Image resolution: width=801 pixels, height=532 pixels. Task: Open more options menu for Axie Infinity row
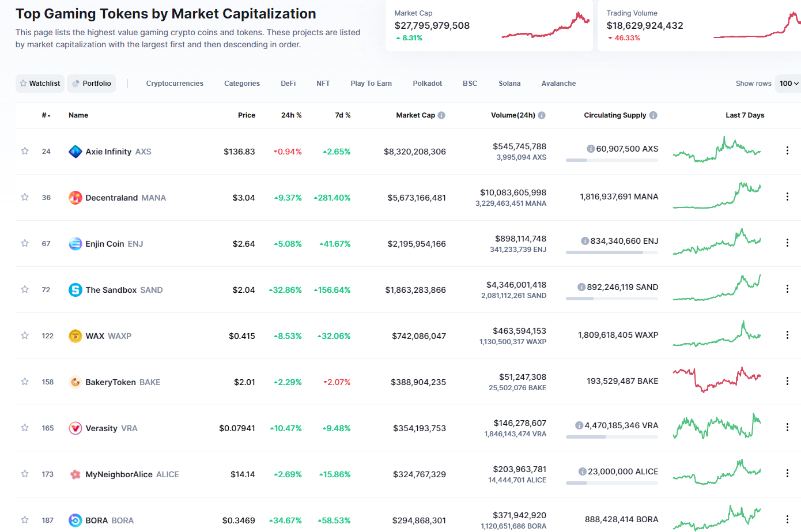click(x=787, y=150)
